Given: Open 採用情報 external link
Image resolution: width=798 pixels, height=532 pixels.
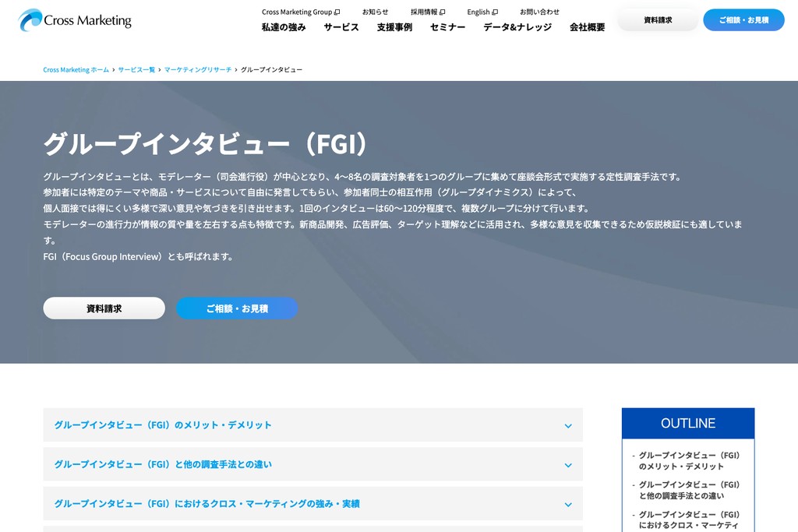Looking at the screenshot, I should coord(428,12).
